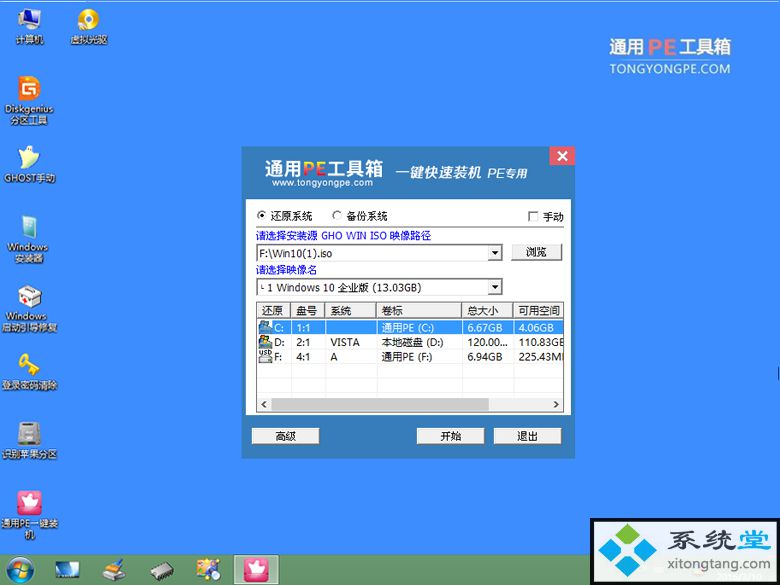The width and height of the screenshot is (780, 585).
Task: Click the memory chip taskbar icon
Action: pos(161,571)
